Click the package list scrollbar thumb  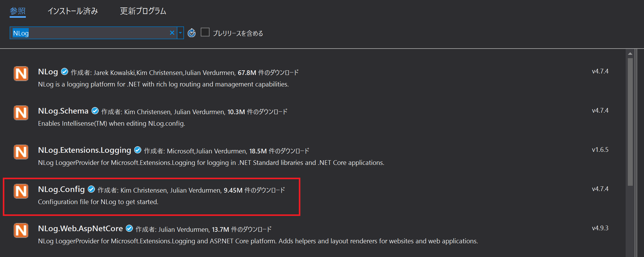[x=630, y=122]
